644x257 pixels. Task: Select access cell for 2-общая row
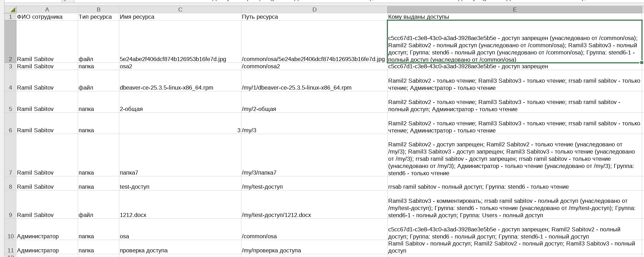tap(515, 102)
